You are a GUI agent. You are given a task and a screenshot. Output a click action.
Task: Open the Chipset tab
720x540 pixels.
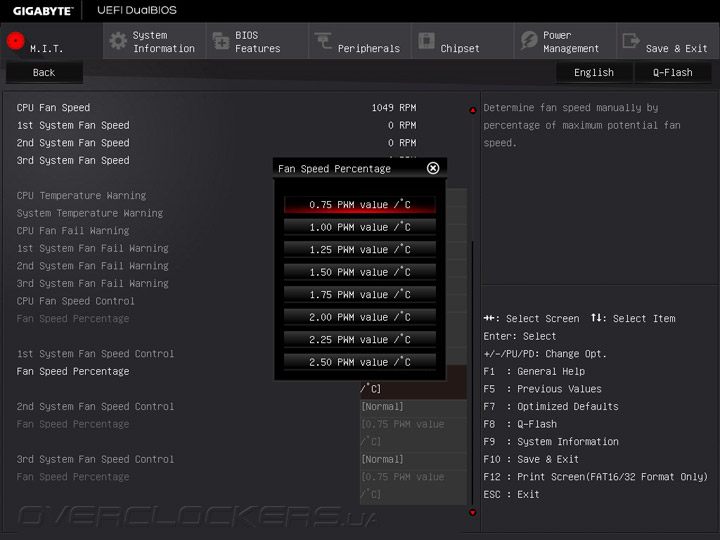(462, 41)
